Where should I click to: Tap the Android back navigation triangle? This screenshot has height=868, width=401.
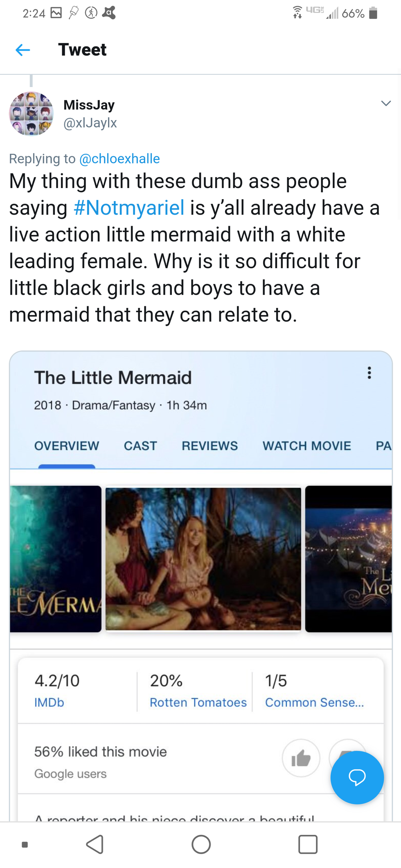click(95, 844)
